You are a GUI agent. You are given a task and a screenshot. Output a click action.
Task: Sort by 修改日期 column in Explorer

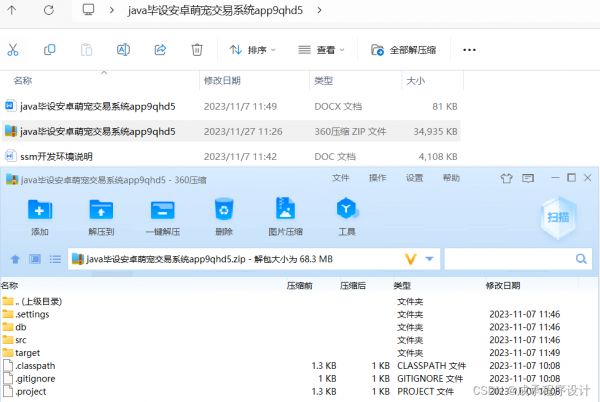click(x=222, y=80)
